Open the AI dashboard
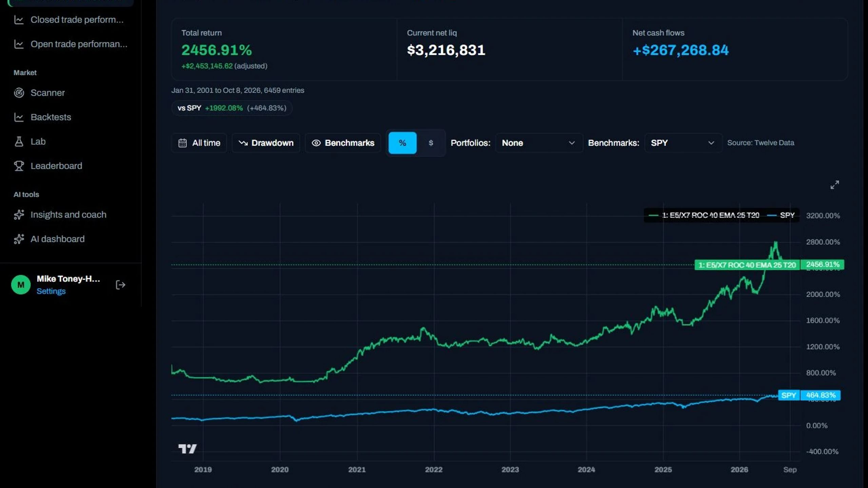Image resolution: width=868 pixels, height=488 pixels. [58, 239]
